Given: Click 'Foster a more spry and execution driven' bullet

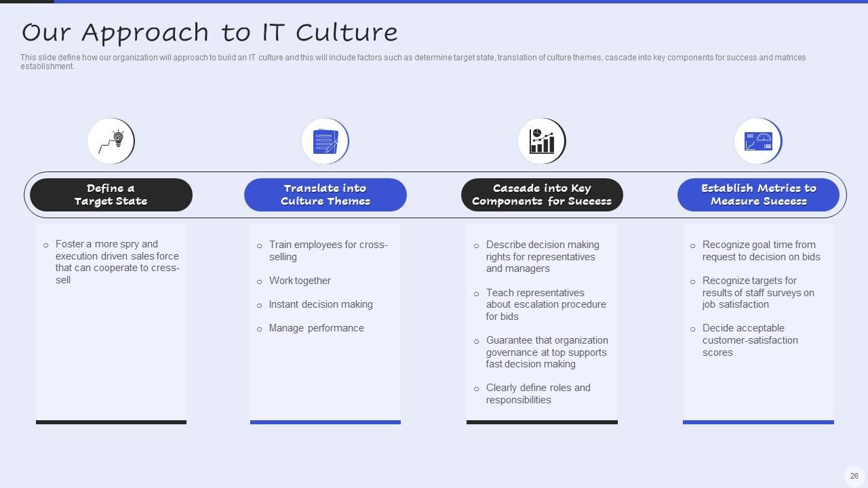Looking at the screenshot, I should tap(111, 262).
